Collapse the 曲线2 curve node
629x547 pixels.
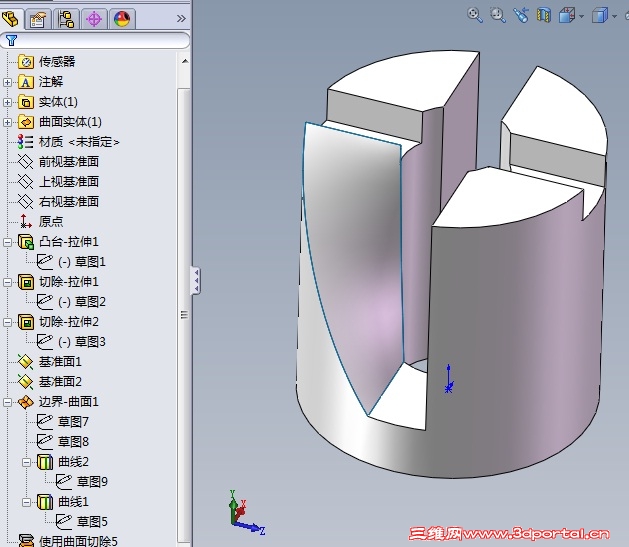coord(26,462)
